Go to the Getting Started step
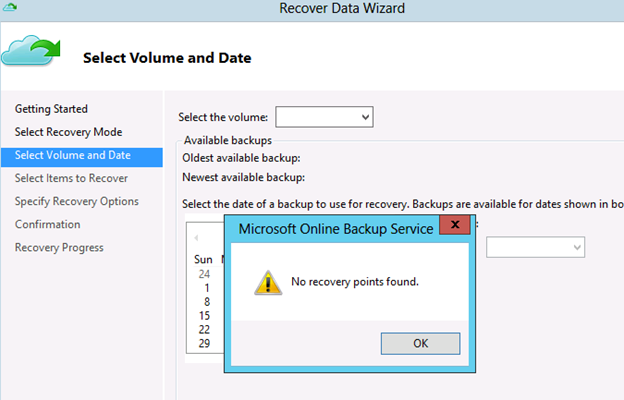624x400 pixels. click(51, 109)
